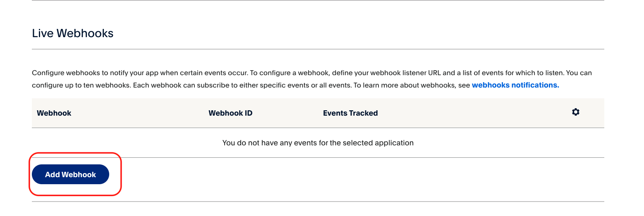Click the Live Webhooks section heading
This screenshot has height=216, width=644.
[x=73, y=33]
